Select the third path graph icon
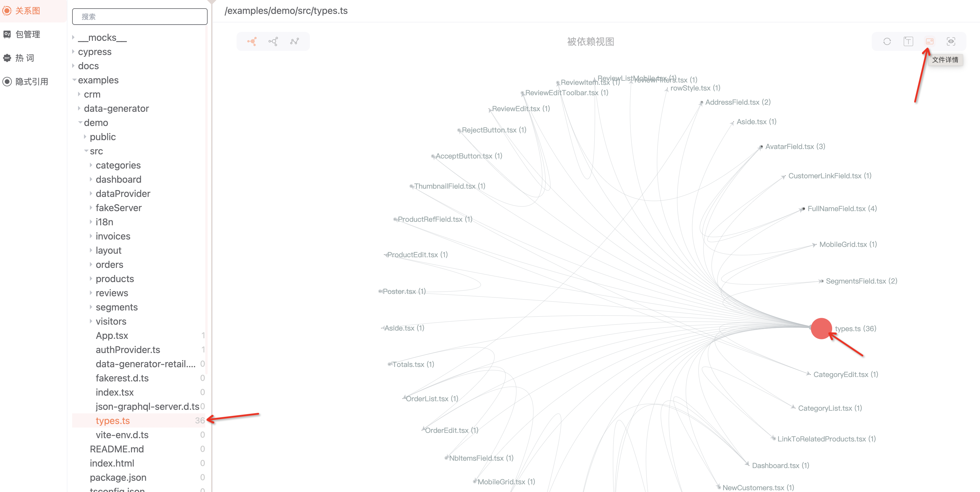 coord(295,41)
